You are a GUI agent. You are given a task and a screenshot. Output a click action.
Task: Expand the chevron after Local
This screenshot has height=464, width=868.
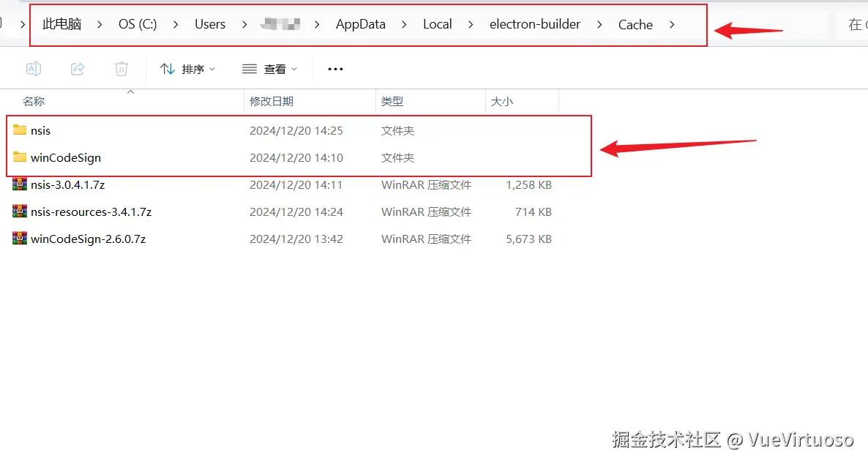pyautogui.click(x=471, y=24)
